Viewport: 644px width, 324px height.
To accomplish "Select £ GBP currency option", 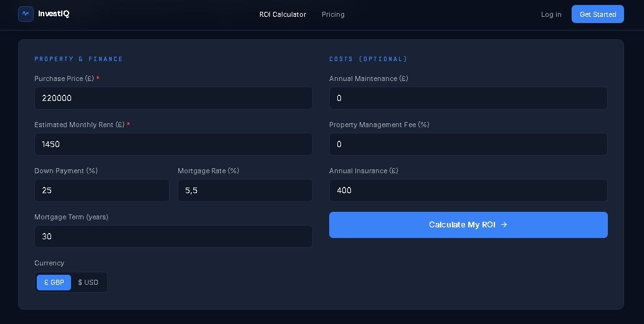I will coord(54,282).
